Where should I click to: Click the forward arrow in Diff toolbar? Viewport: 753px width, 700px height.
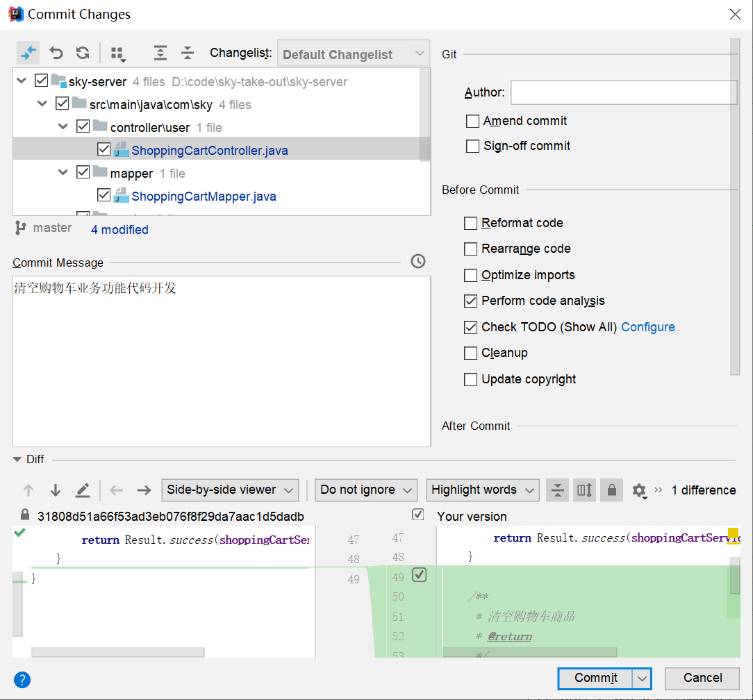click(144, 490)
